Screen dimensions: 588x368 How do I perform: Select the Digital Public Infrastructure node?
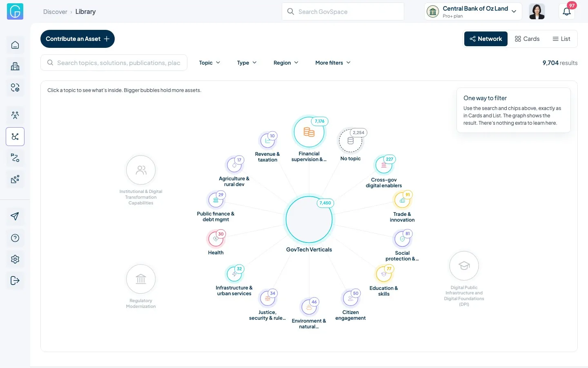[x=464, y=266]
